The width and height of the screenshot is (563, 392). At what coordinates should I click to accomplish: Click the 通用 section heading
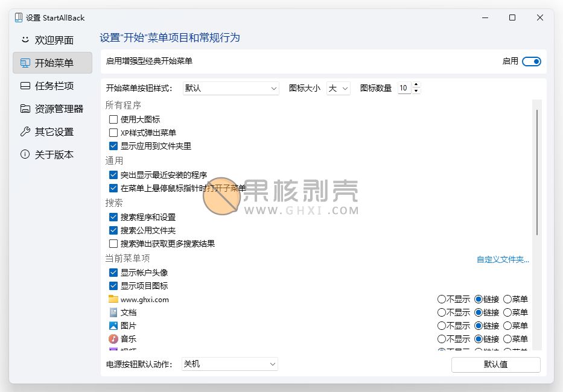[114, 160]
